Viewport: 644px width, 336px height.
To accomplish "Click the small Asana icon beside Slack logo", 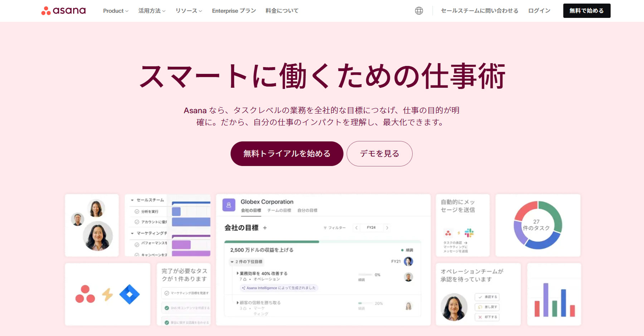I will tap(448, 233).
